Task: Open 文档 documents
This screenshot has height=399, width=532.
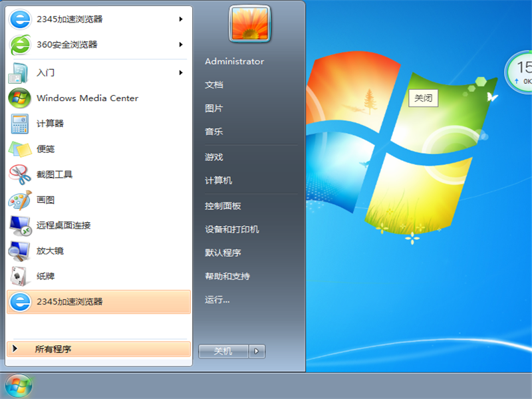Action: [214, 85]
